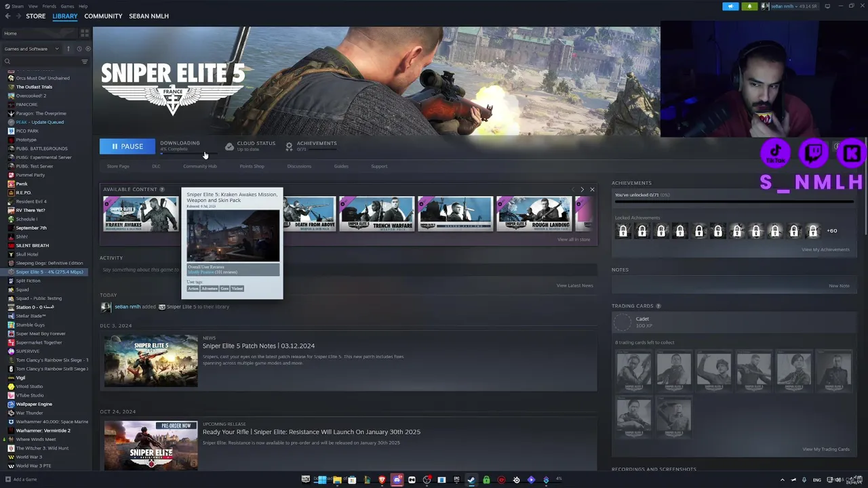This screenshot has height=488, width=868.
Task: Open the Trench Warfare DLC thumbnail
Action: (x=376, y=213)
